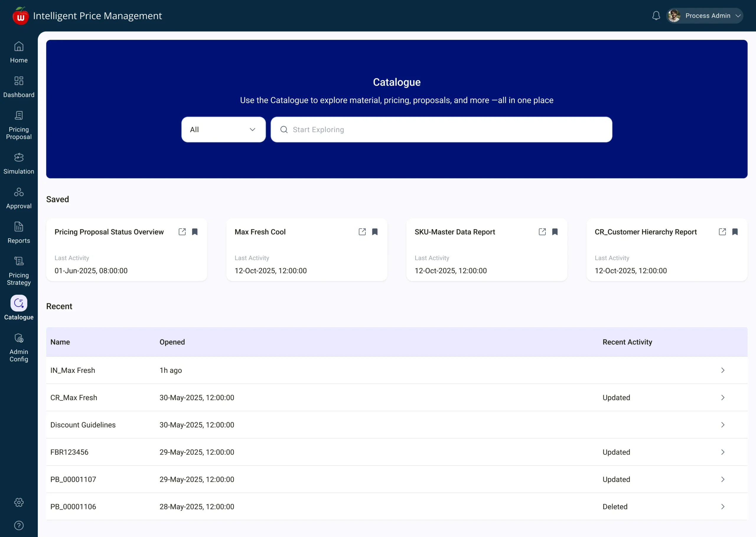
Task: Go to Home in the sidebar
Action: 19,52
